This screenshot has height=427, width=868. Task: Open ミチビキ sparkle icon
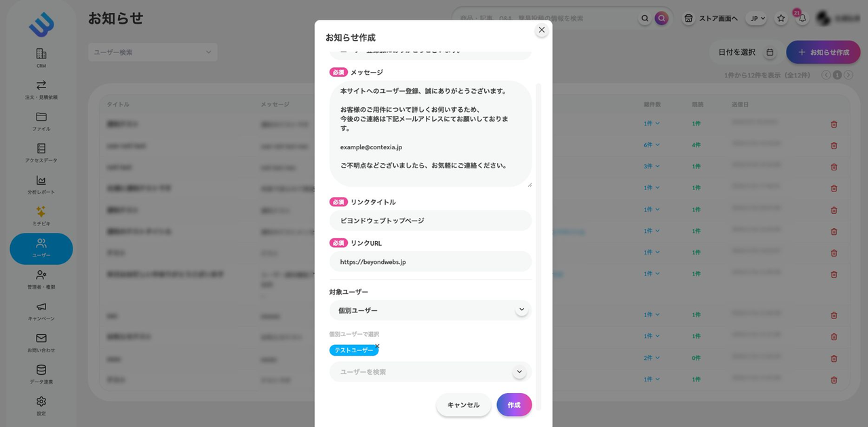point(41,212)
